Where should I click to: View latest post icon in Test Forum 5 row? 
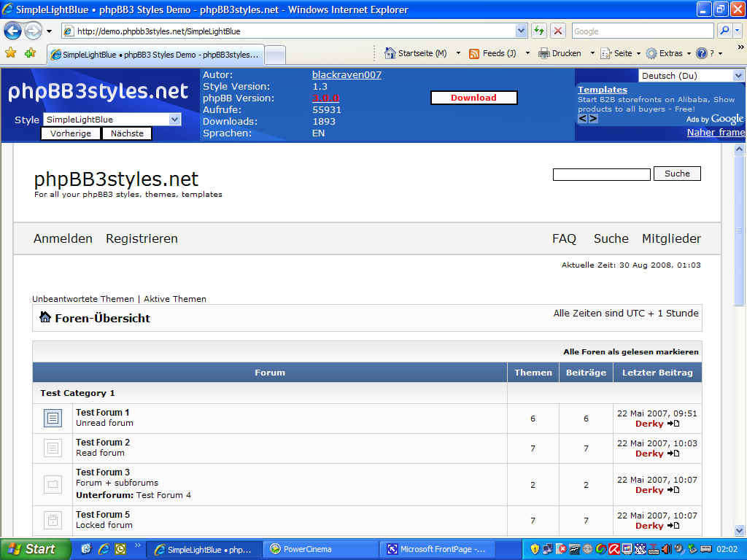pos(673,526)
